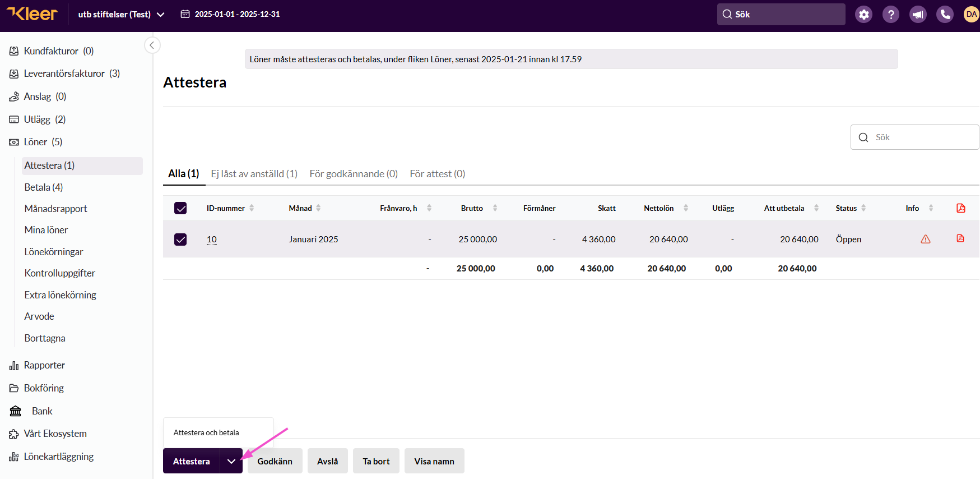
Task: Click the Kundfakturor sidebar icon
Action: coord(14,51)
